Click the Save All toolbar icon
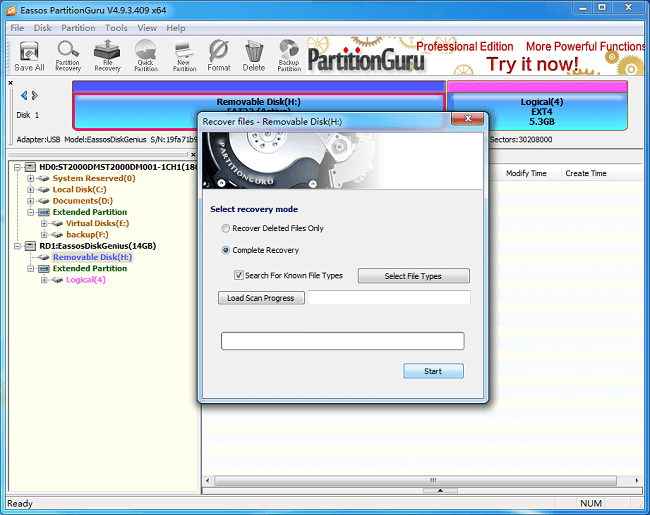 [x=29, y=56]
